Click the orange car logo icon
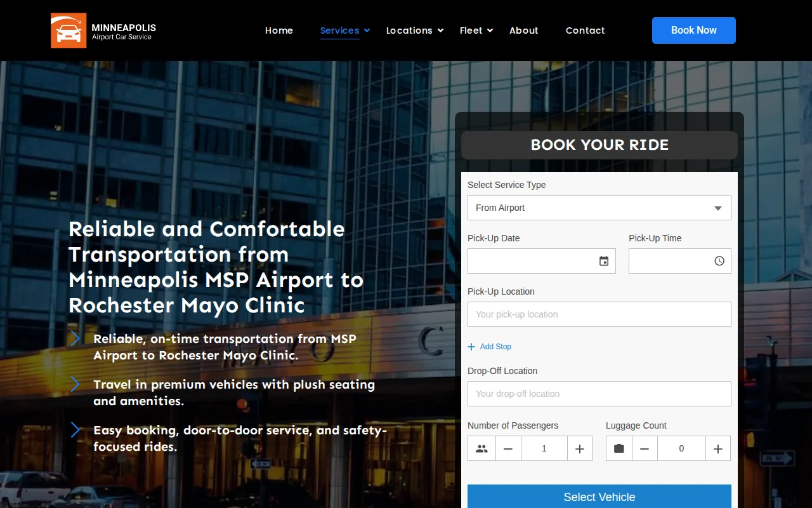Viewport: 812px width, 508px height. tap(69, 30)
